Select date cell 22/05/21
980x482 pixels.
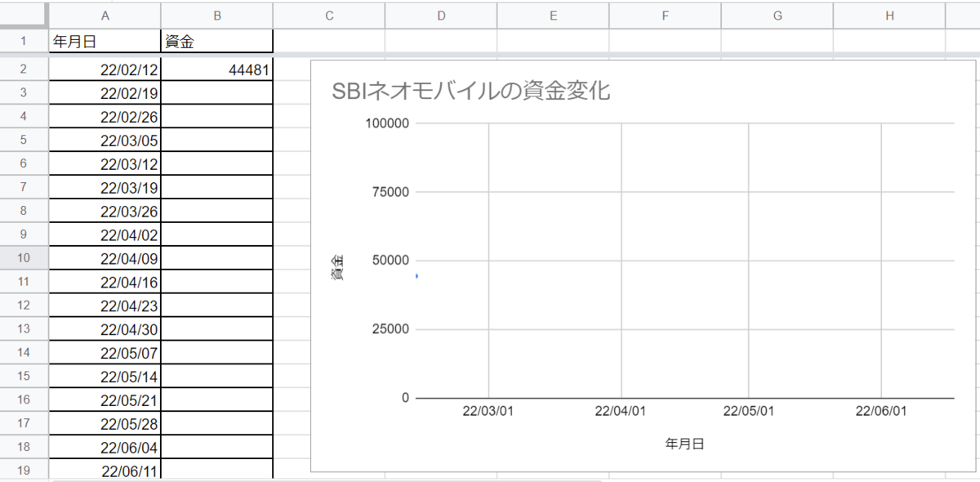point(105,401)
